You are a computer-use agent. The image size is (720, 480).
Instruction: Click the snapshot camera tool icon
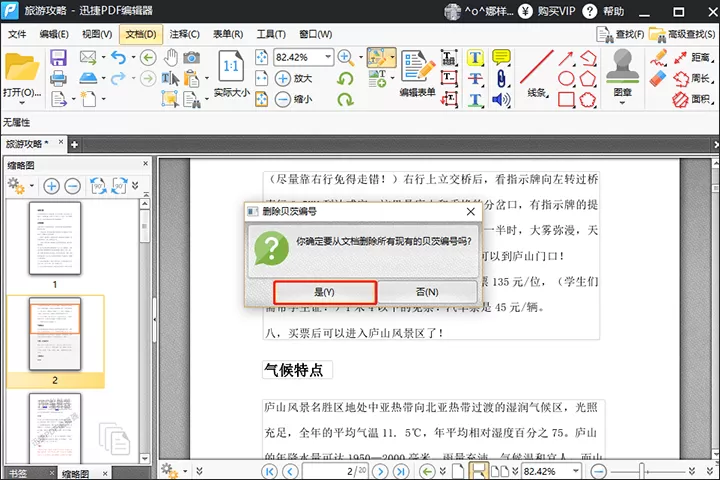[x=191, y=58]
